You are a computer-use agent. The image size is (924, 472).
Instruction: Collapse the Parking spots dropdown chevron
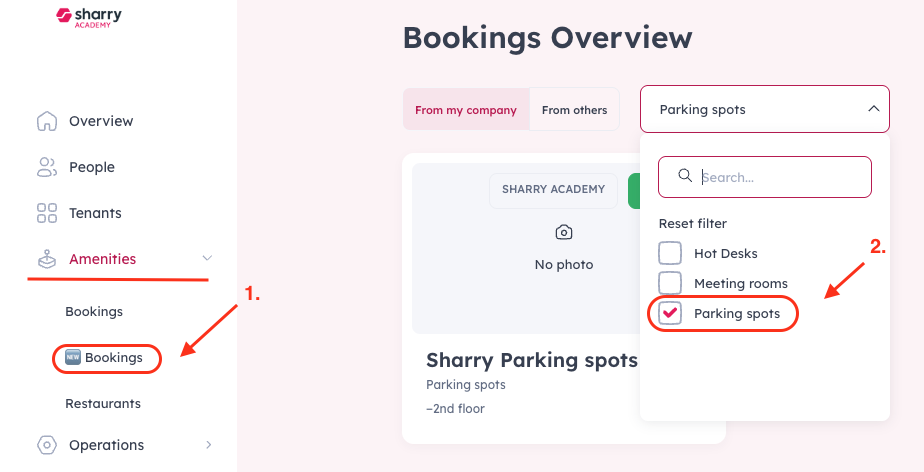[874, 109]
